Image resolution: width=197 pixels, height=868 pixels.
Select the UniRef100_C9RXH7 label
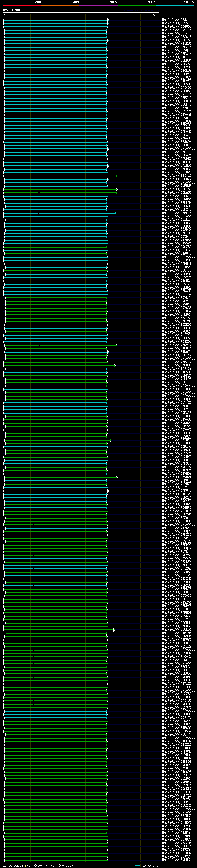point(177,67)
